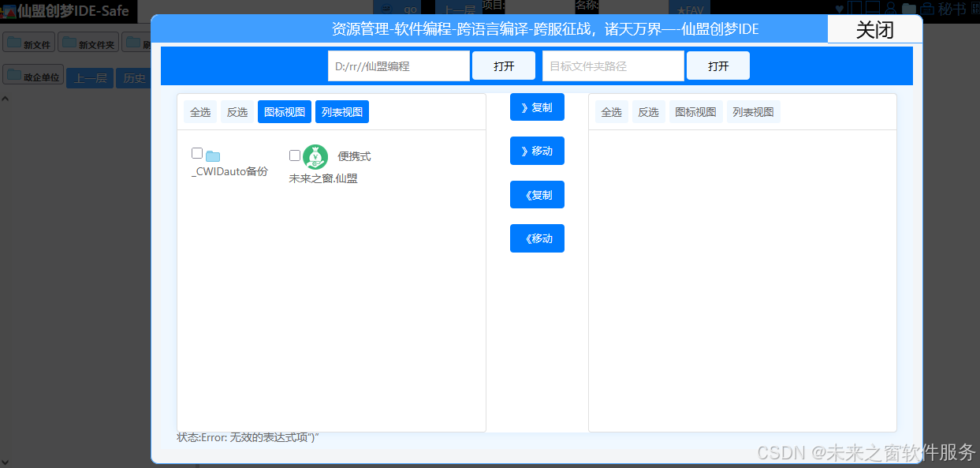Focus the 目标文件夹路径 target path field
This screenshot has width=980, height=468.
[613, 66]
